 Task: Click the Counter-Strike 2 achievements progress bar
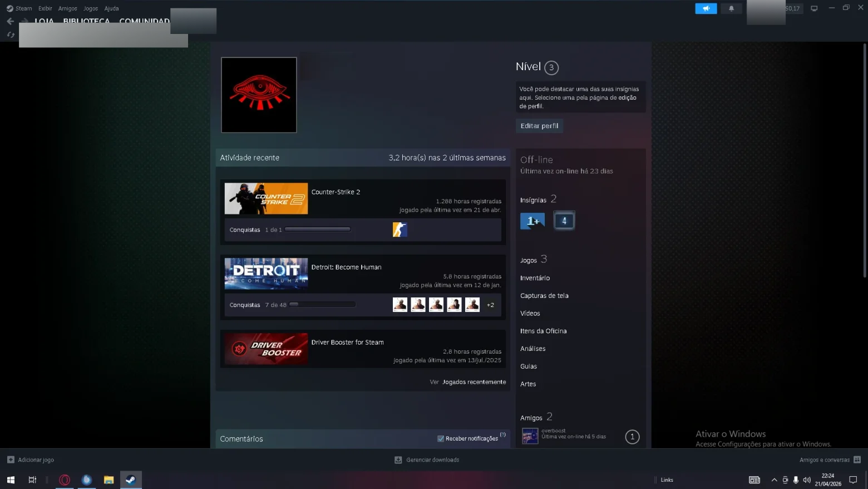click(x=317, y=229)
